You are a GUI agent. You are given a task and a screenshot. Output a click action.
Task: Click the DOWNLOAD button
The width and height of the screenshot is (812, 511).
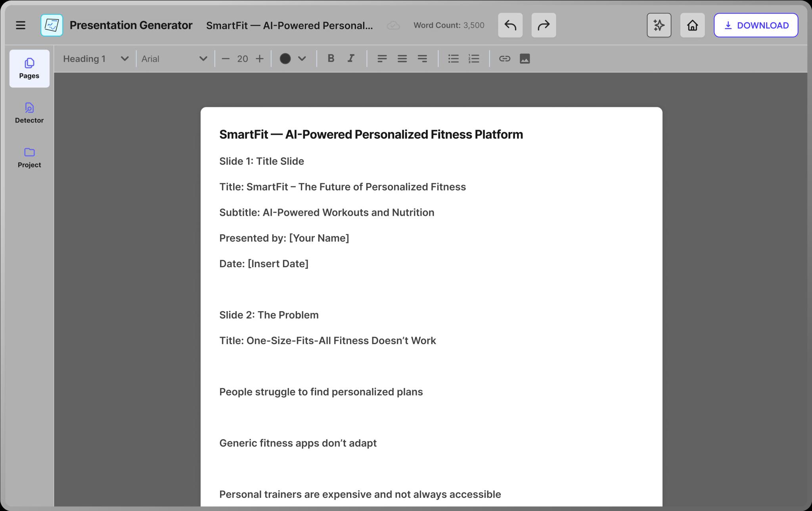[x=756, y=25]
